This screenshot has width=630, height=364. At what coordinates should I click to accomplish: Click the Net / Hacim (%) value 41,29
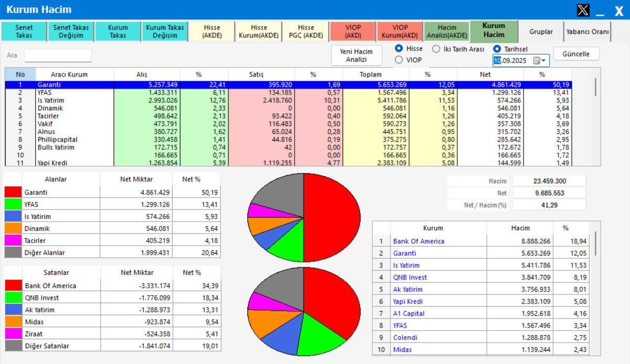pos(550,205)
